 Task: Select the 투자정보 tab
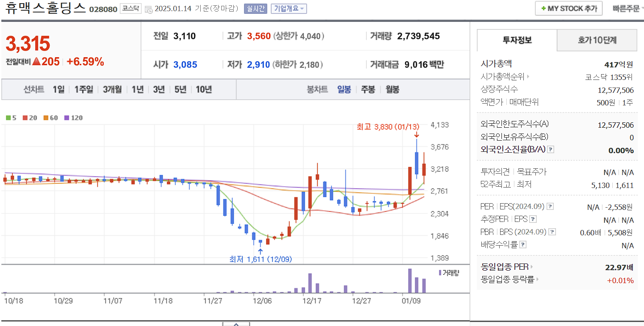click(x=517, y=40)
